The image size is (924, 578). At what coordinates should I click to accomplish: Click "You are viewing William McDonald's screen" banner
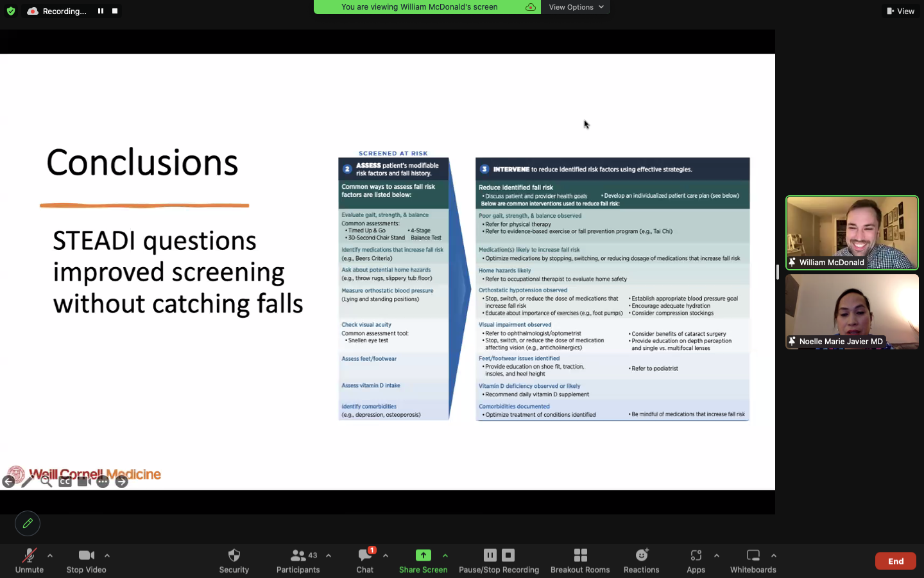[420, 7]
